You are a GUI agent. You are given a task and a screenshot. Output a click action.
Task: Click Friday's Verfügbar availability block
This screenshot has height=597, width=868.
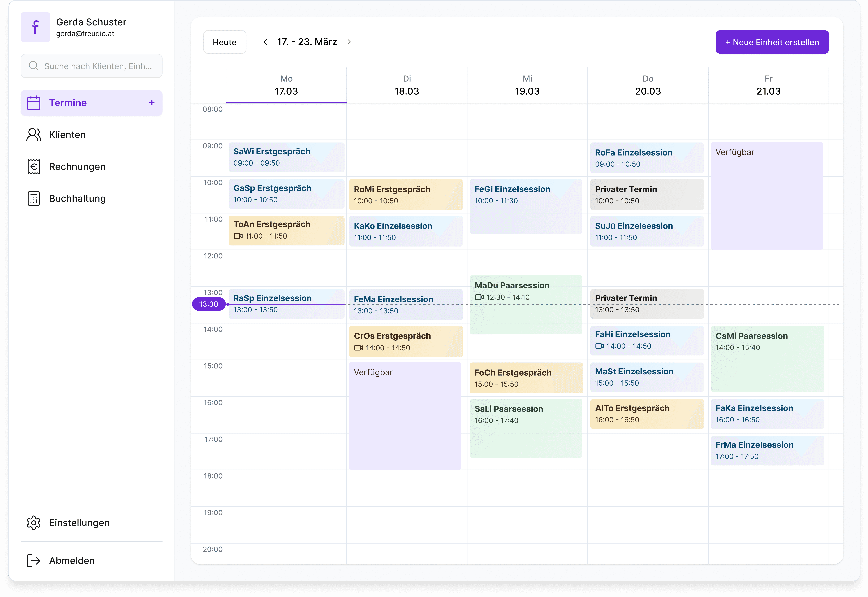[x=767, y=196]
